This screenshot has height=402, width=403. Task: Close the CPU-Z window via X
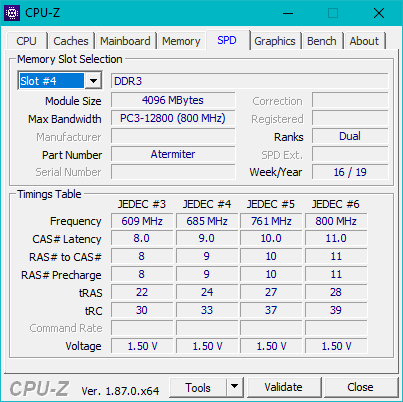pyautogui.click(x=379, y=13)
